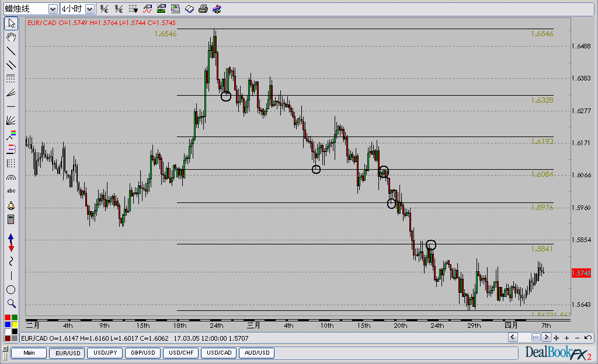Click the alarm bell alert icon
Viewport: 598px width, 364px height.
pyautogui.click(x=11, y=206)
